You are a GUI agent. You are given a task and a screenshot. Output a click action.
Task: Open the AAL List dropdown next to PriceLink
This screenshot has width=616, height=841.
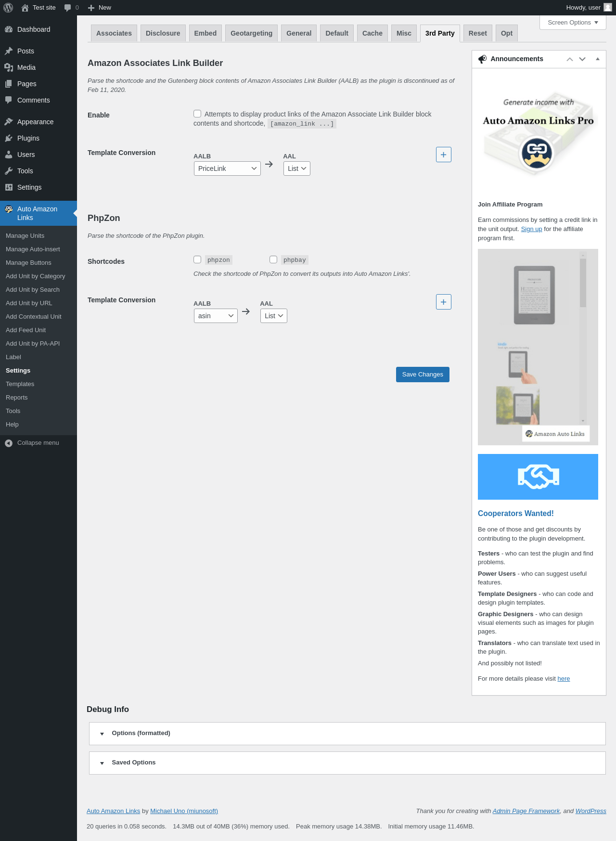297,168
